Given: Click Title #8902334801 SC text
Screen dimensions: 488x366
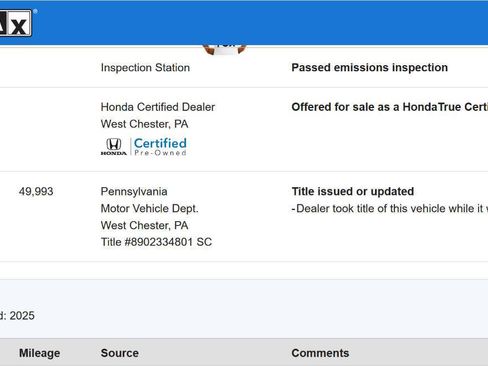Looking at the screenshot, I should point(156,242).
